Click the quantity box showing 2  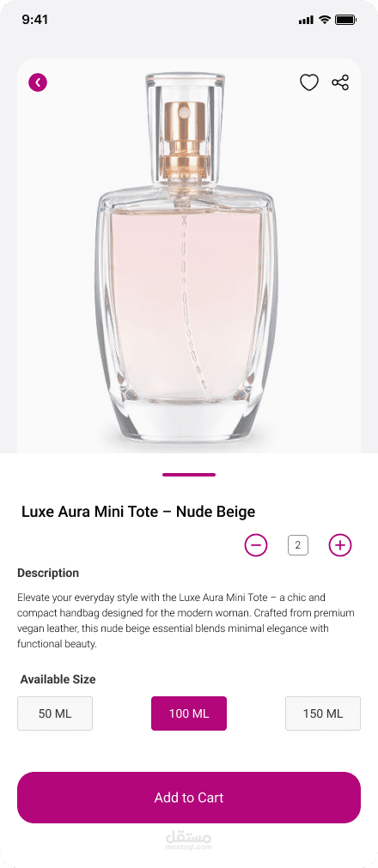(x=297, y=545)
